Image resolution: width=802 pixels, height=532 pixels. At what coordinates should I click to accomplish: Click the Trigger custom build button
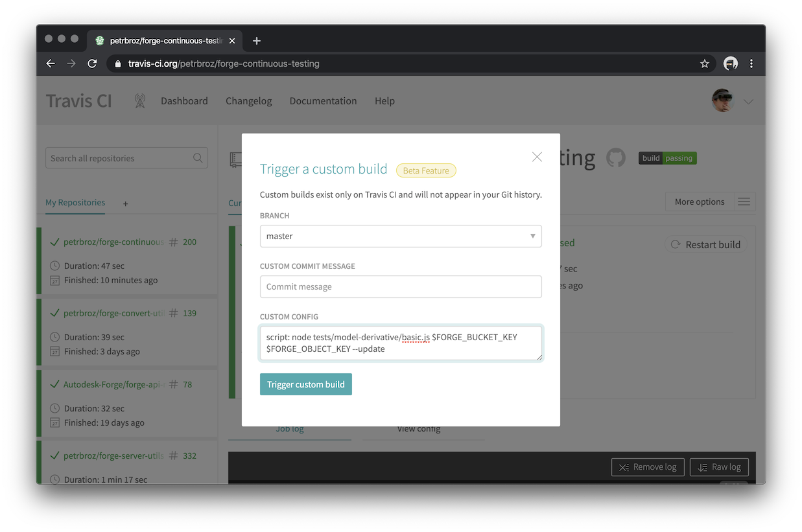(306, 384)
